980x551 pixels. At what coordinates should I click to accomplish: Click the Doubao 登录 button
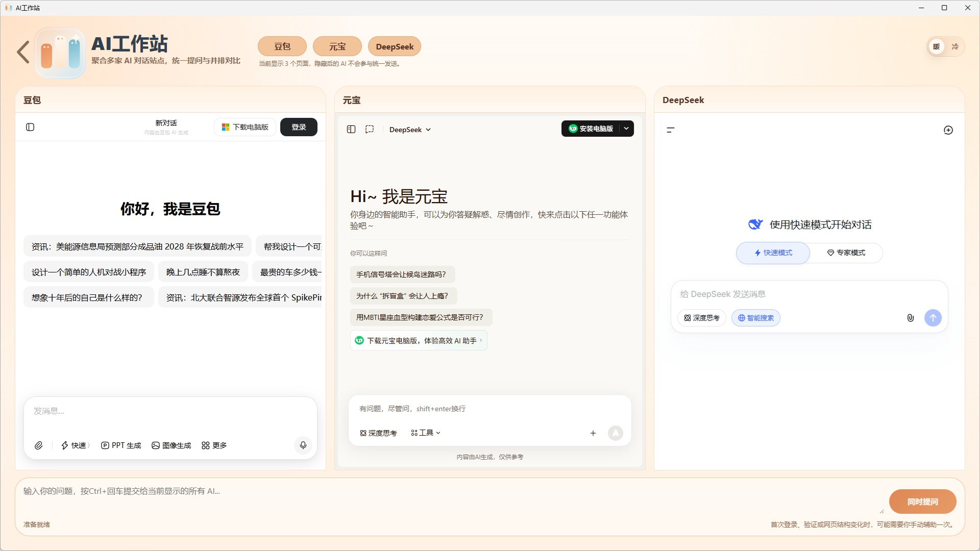(299, 127)
